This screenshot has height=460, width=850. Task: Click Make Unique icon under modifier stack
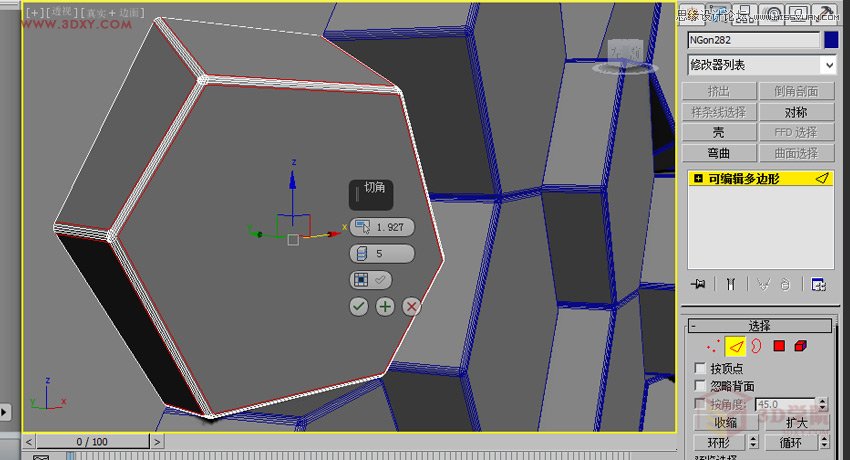pos(763,284)
